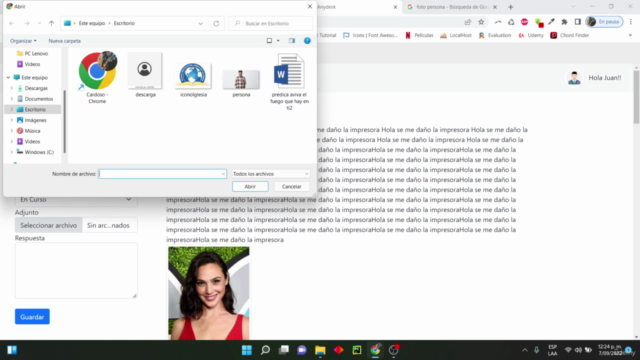Open the dialog help icon
The width and height of the screenshot is (640, 360).
click(x=307, y=41)
